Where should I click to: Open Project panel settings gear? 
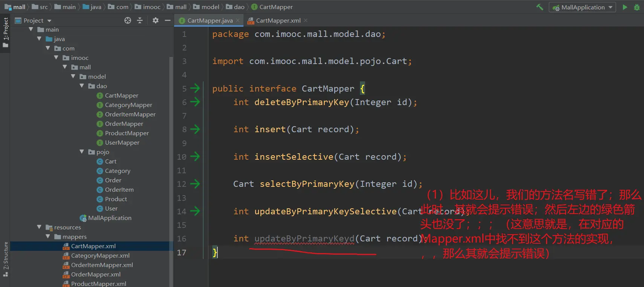155,20
